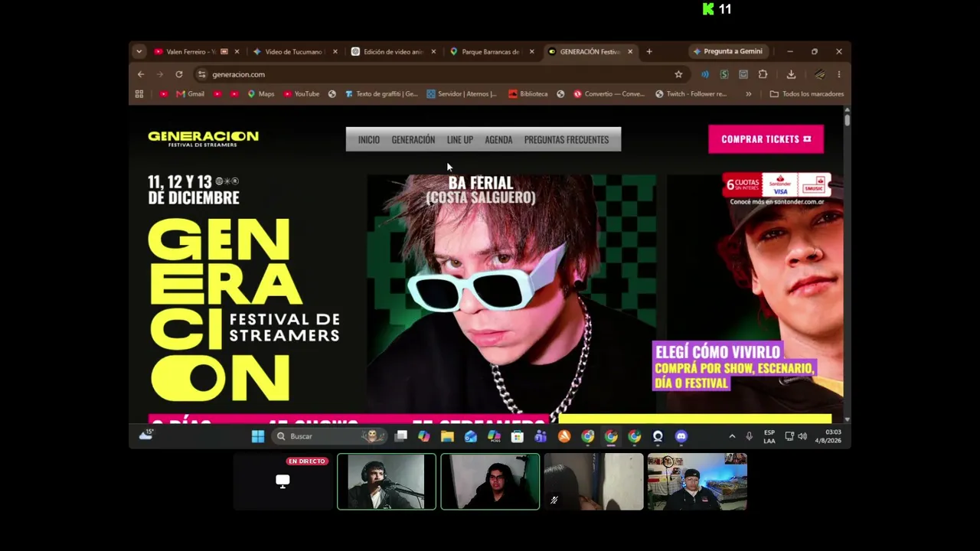Image resolution: width=980 pixels, height=551 pixels.
Task: Click the Pregunta a Gemini button
Action: point(727,51)
